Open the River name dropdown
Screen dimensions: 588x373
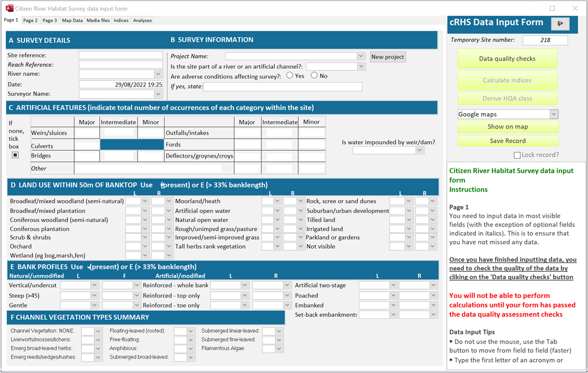point(158,74)
